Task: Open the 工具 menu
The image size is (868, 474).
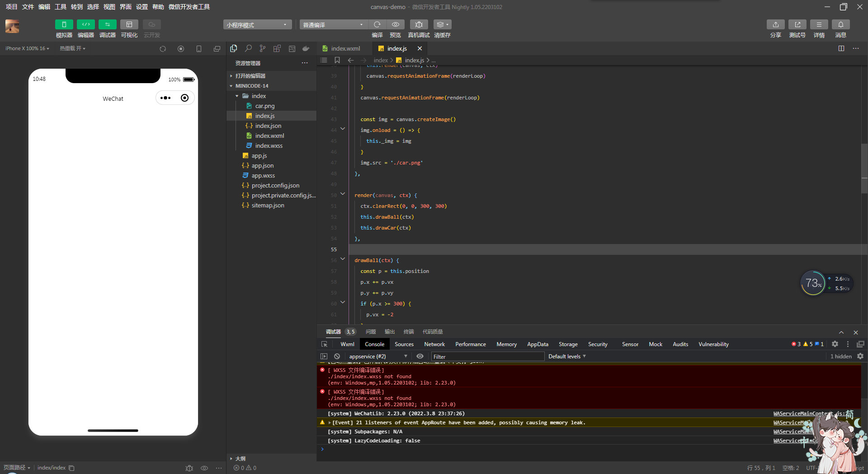Action: [x=60, y=7]
